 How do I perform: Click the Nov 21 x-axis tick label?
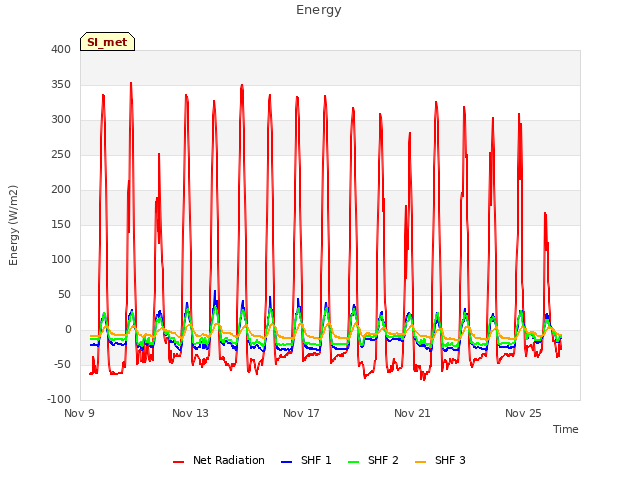coord(412,413)
